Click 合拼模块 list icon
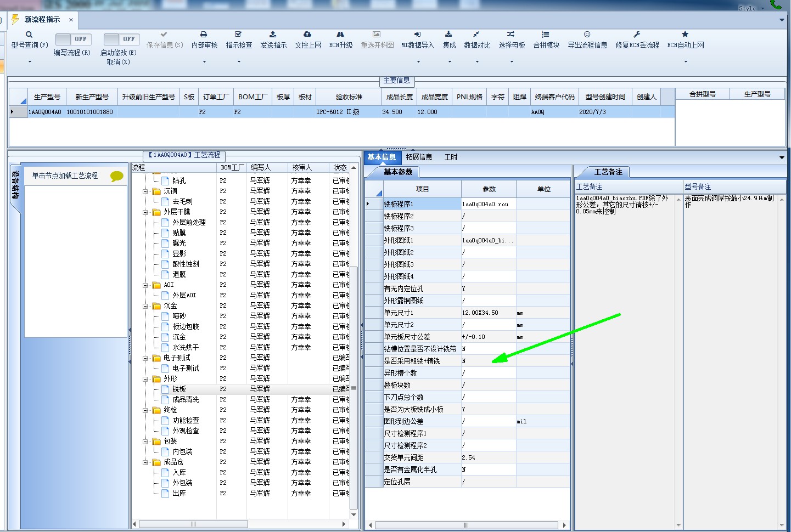Screen dimensions: 791x532 (546, 35)
